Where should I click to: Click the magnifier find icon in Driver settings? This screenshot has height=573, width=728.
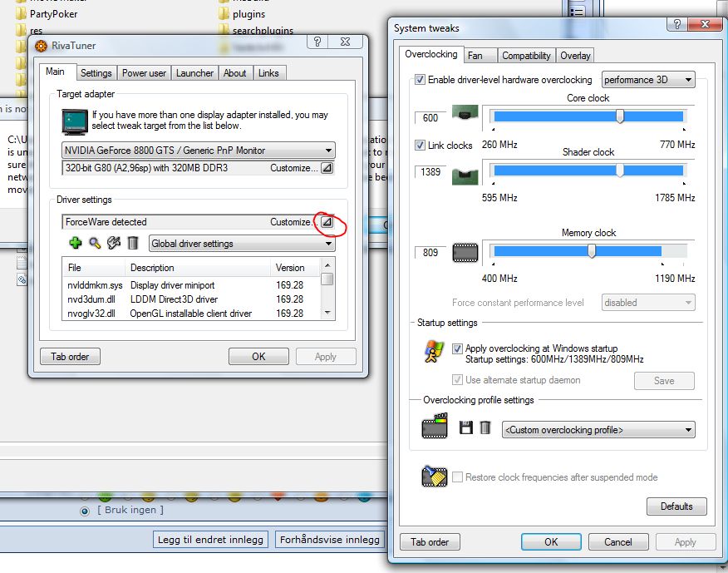coord(95,243)
